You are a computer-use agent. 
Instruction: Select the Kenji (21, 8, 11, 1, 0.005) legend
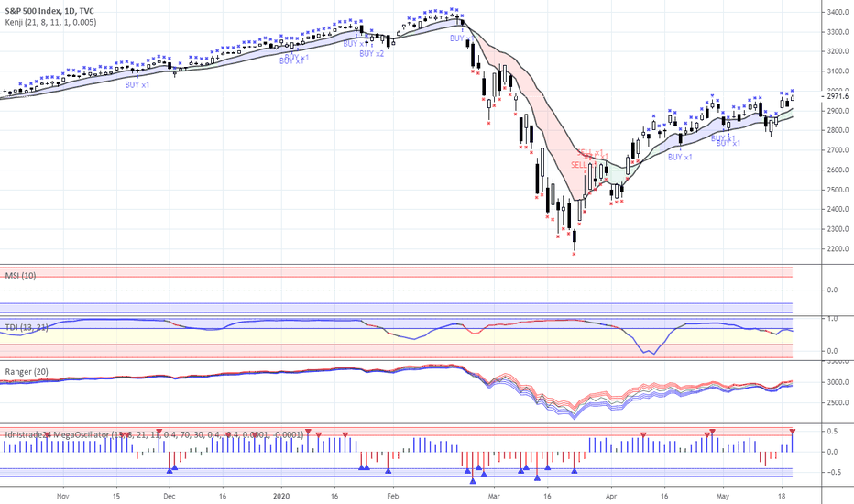coord(50,22)
